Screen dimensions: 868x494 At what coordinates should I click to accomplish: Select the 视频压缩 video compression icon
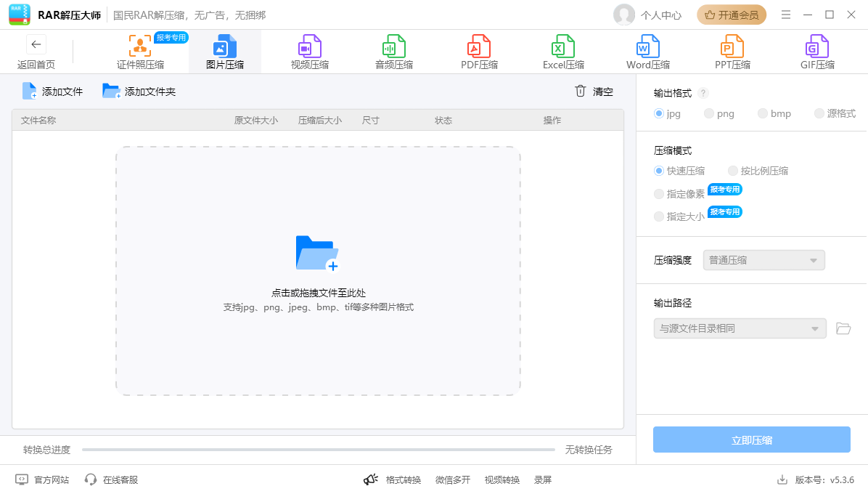[310, 48]
